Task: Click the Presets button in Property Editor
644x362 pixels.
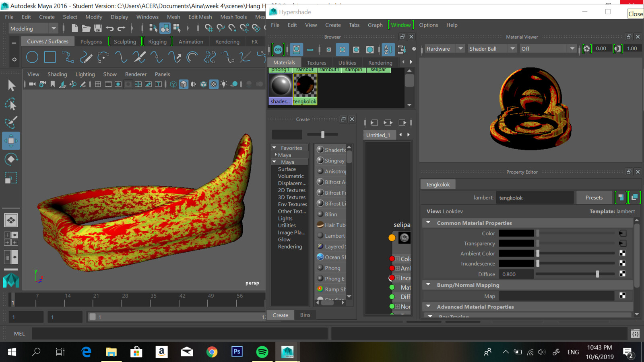Action: (594, 197)
